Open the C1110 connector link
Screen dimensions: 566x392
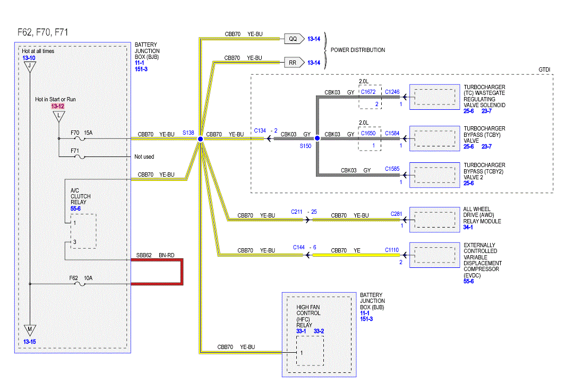392,250
